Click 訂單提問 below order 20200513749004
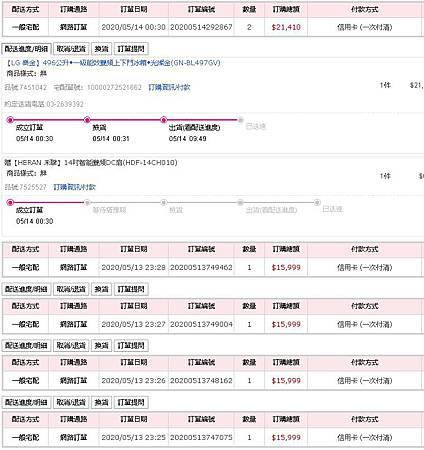424x450 pixels. tap(131, 345)
